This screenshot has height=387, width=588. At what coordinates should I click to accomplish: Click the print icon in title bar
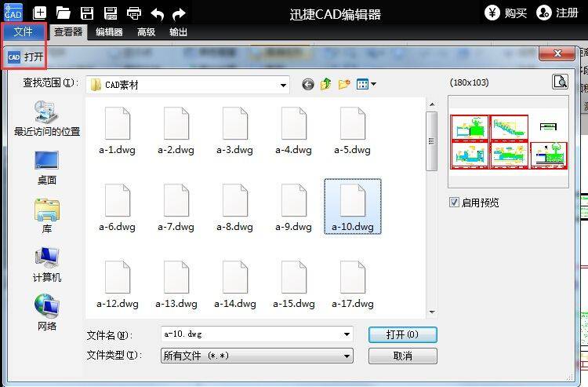coord(134,13)
